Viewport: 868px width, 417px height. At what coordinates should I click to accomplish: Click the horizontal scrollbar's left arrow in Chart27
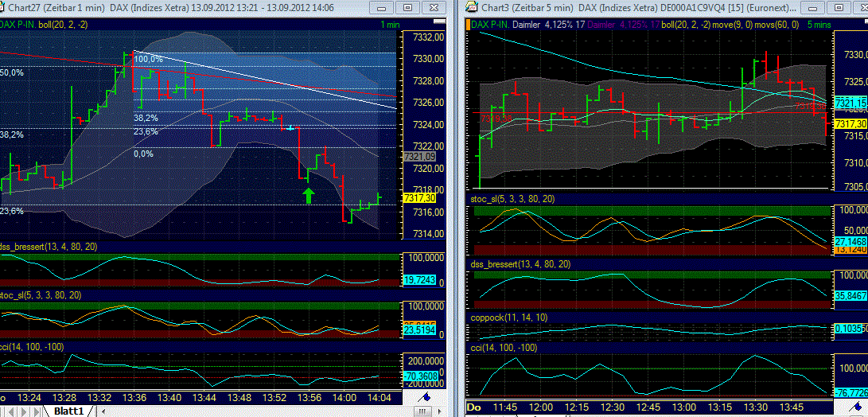click(103, 411)
